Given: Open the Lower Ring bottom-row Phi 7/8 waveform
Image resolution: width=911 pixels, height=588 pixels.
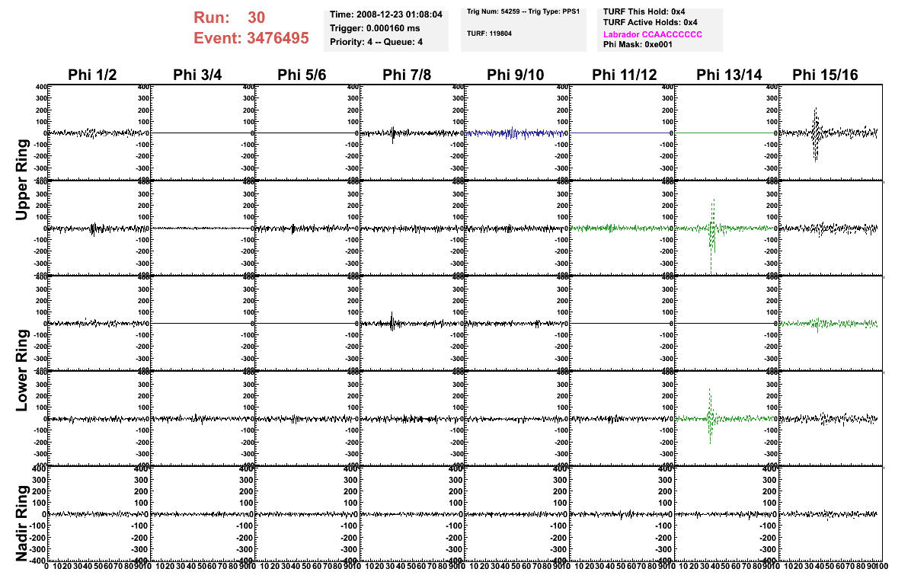Looking at the screenshot, I should click(413, 418).
